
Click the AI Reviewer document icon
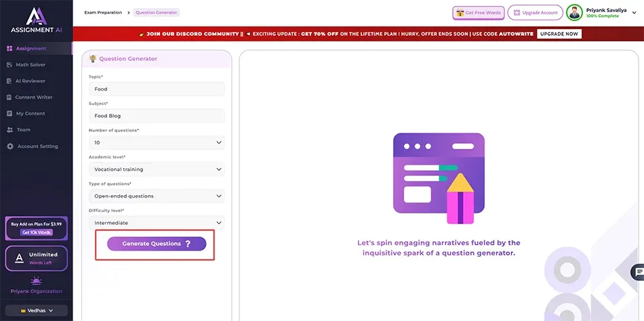(x=9, y=81)
